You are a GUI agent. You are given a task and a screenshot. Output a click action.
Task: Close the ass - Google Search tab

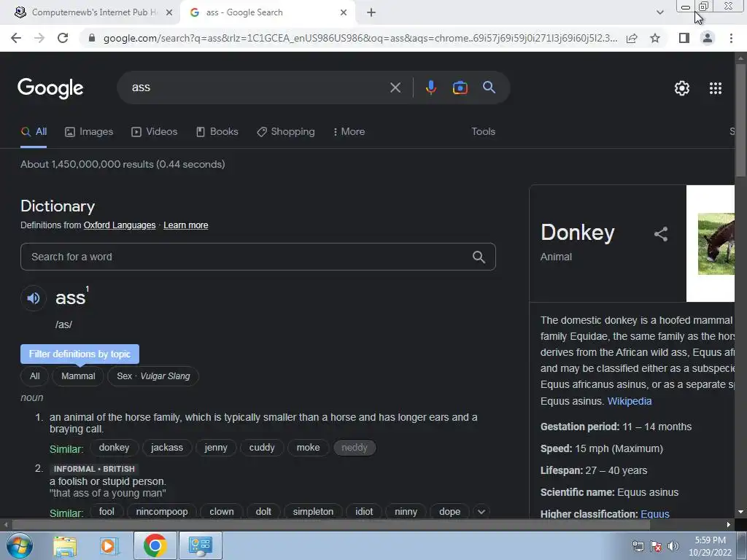[344, 12]
